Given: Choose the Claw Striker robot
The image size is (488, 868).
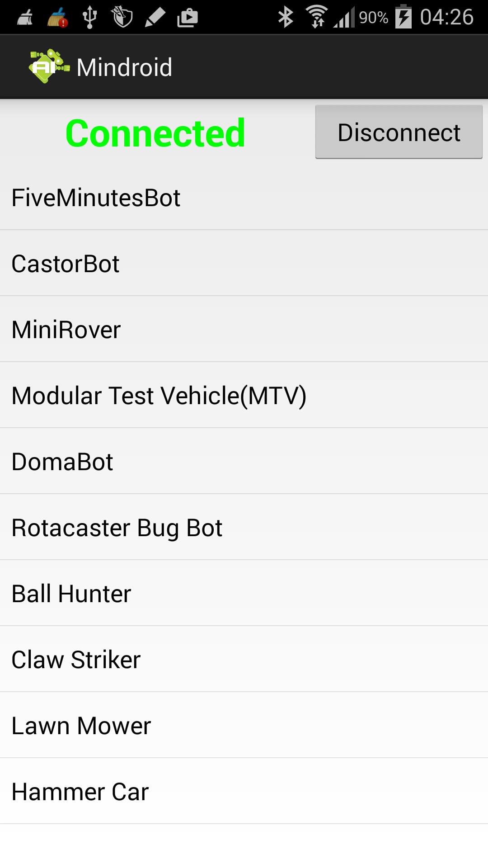Looking at the screenshot, I should tap(76, 659).
